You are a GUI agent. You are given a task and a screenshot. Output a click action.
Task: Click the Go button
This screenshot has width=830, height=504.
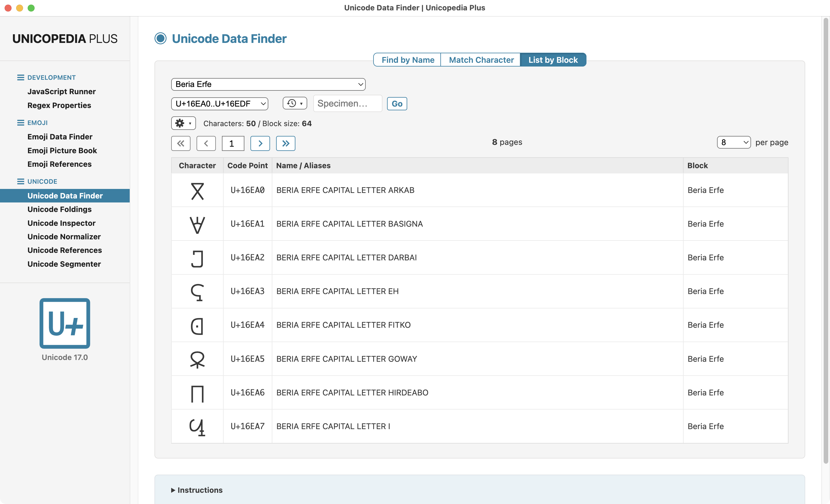click(397, 104)
